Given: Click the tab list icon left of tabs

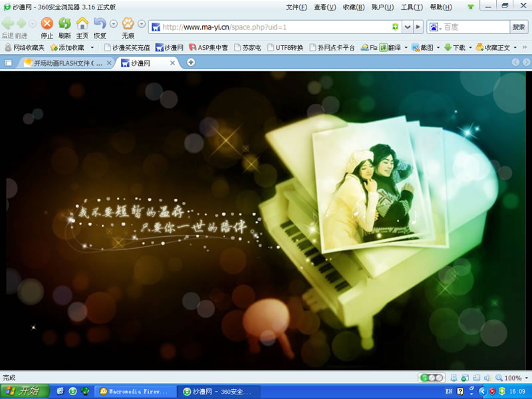Looking at the screenshot, I should 8,63.
